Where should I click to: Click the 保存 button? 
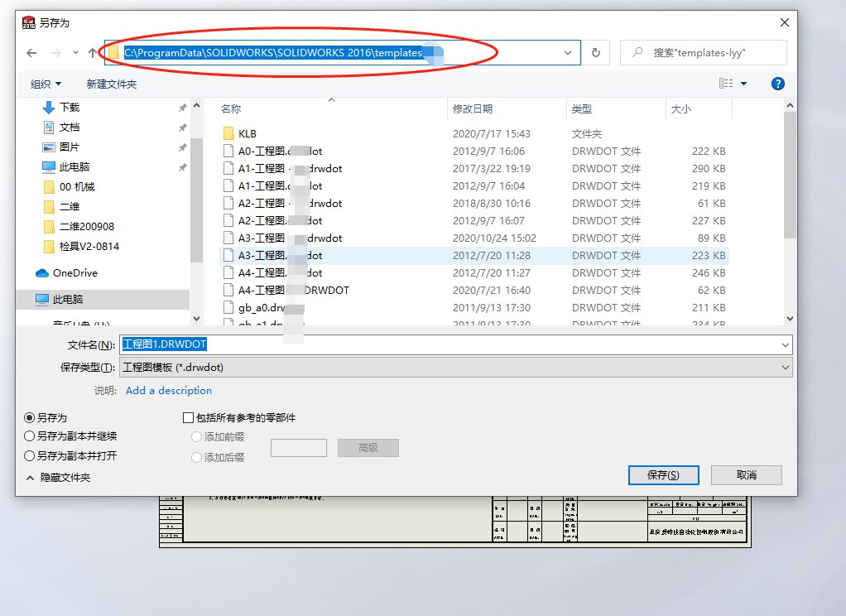coord(663,474)
